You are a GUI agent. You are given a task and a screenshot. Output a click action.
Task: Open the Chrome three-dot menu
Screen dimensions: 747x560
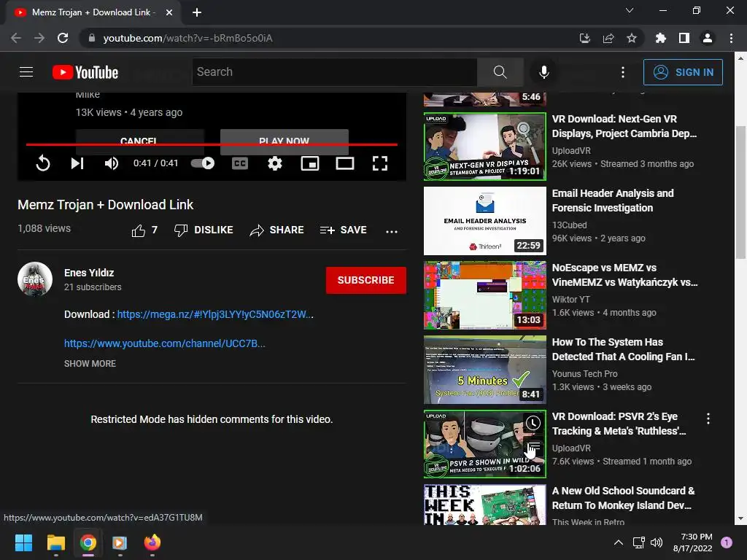[x=731, y=38]
